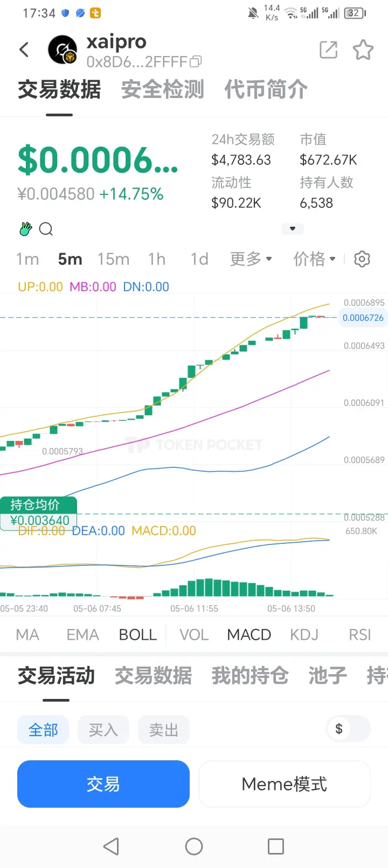The width and height of the screenshot is (388, 868).
Task: Filter activity by 全部
Action: point(43,730)
